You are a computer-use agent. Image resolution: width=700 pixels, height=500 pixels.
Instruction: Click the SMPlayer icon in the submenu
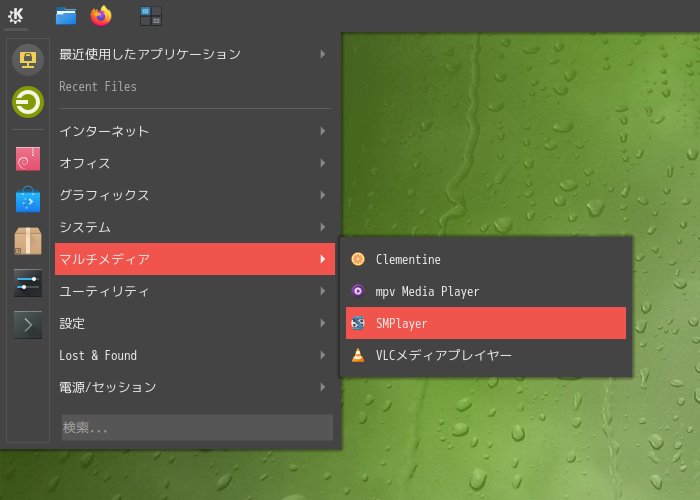(358, 323)
